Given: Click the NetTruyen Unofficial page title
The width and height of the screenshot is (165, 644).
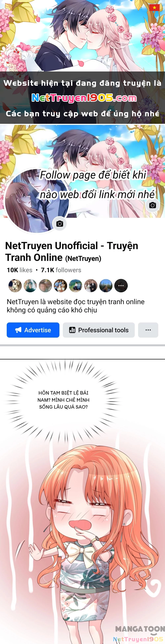Looking at the screenshot, I should pos(71,252).
